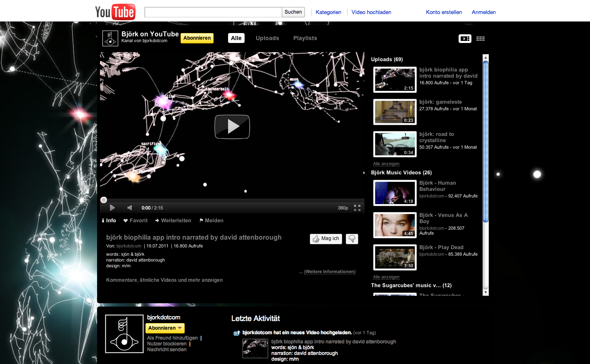Open björk biophilia app intro thumbnail in sidebar
This screenshot has width=590, height=364.
[395, 80]
